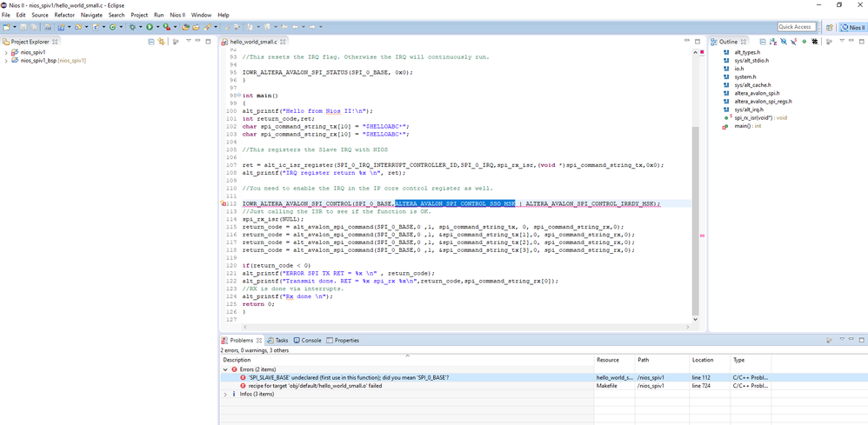Click Collapse All icon in Project Explorer
The image size is (868, 425).
click(x=151, y=42)
